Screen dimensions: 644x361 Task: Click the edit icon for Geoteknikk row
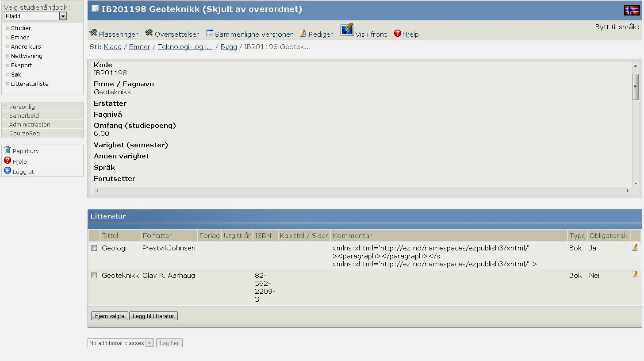(635, 275)
